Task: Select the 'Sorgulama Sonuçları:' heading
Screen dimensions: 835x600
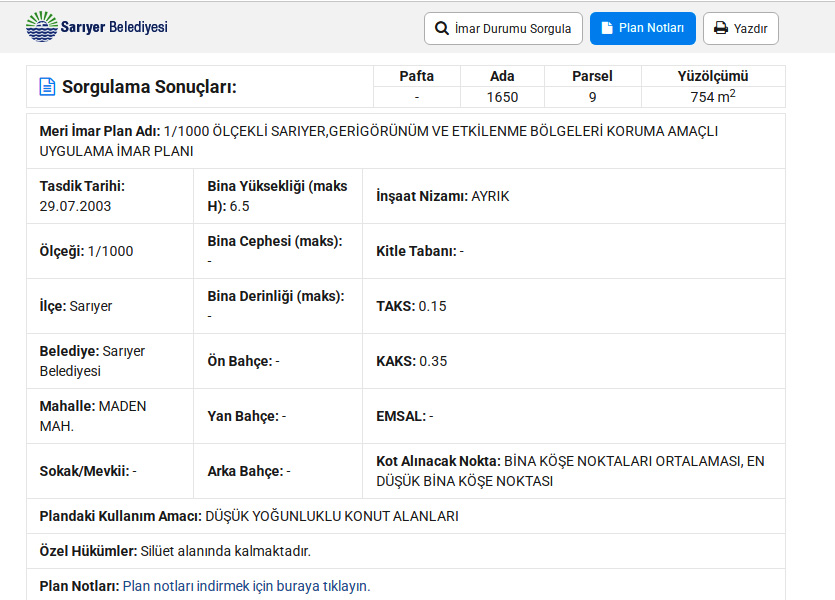Action: click(x=149, y=87)
